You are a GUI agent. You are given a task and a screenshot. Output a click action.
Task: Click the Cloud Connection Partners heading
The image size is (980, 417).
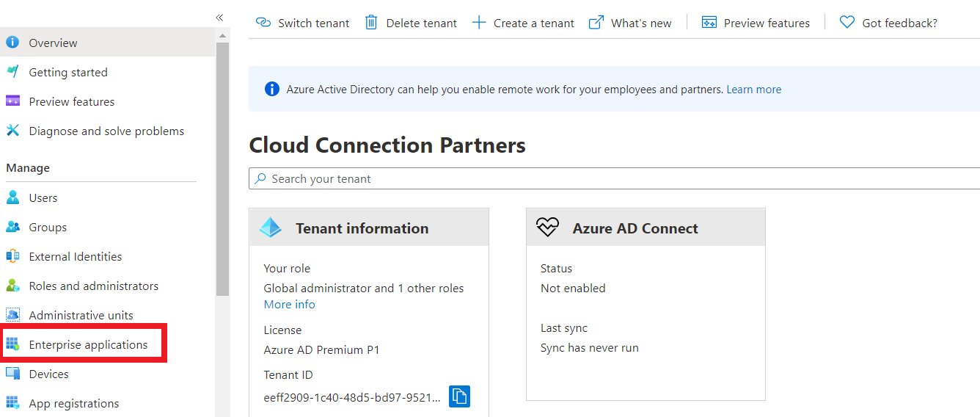387,145
